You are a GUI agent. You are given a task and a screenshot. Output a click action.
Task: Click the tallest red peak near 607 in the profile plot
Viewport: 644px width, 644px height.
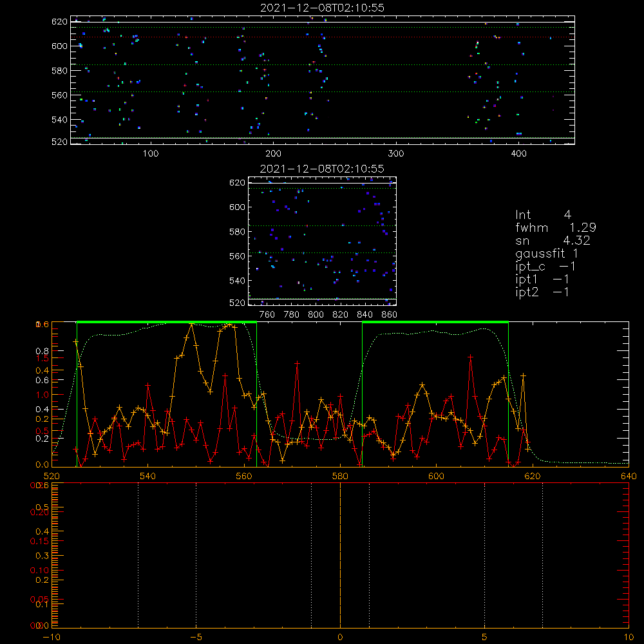click(470, 357)
